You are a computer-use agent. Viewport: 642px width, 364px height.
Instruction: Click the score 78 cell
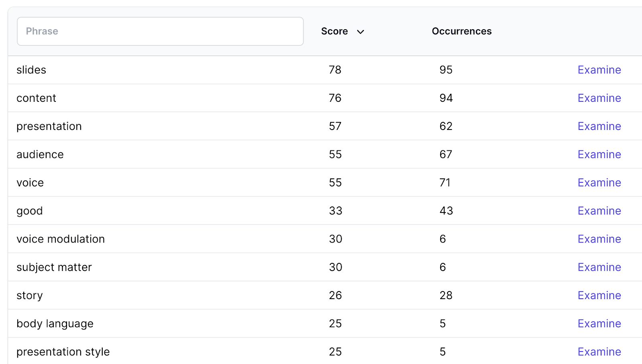pyautogui.click(x=335, y=70)
